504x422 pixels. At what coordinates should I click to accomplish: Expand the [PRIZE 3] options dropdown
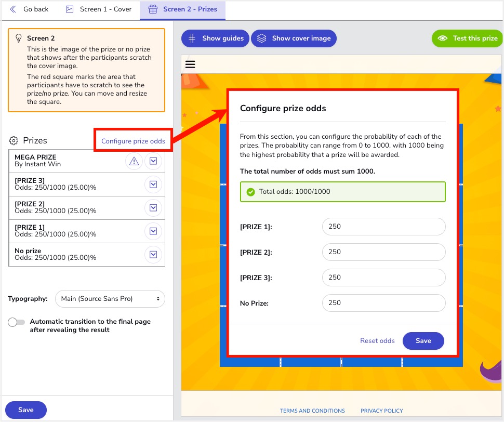click(153, 184)
